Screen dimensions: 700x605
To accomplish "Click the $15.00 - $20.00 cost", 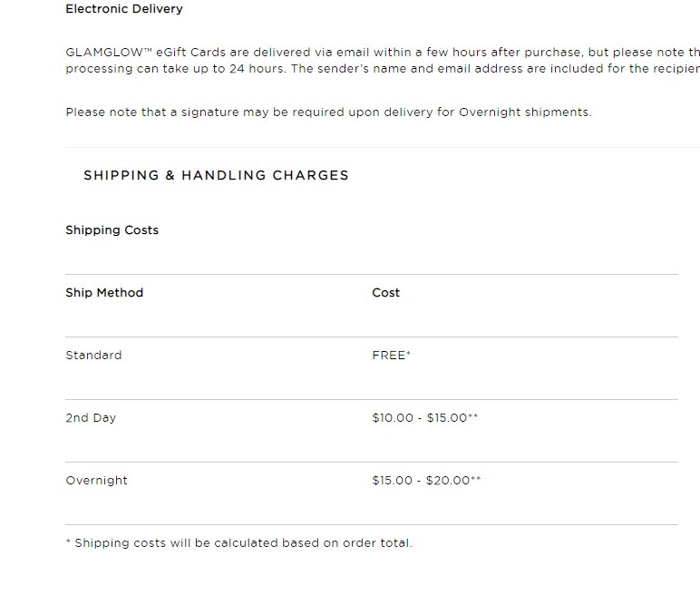I will 426,481.
